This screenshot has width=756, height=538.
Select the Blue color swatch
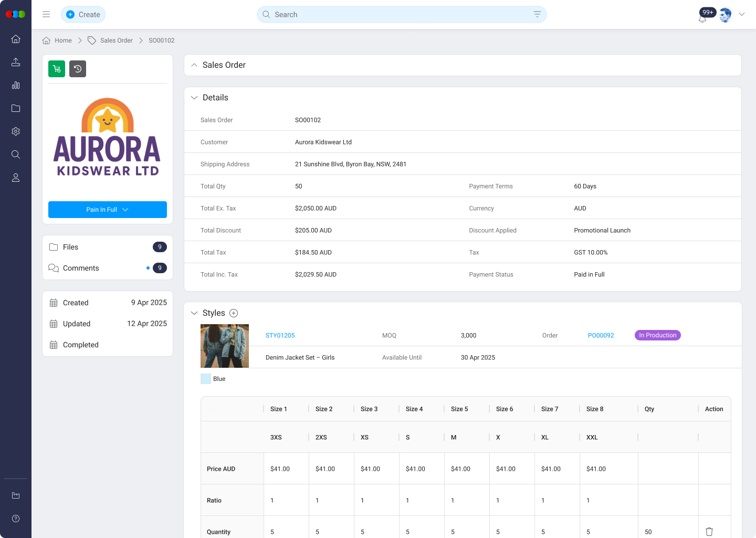pyautogui.click(x=205, y=378)
